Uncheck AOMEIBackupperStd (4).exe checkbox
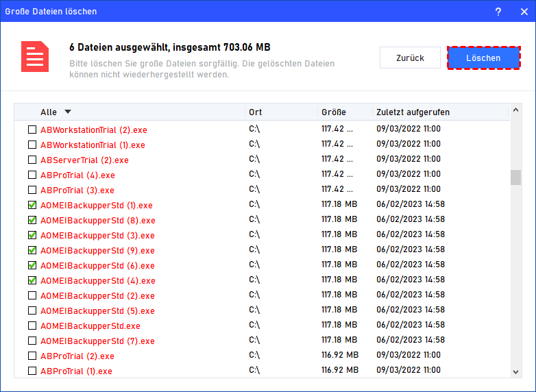536x392 pixels. coord(32,280)
